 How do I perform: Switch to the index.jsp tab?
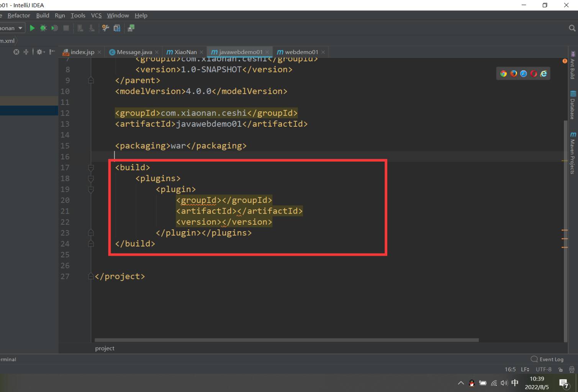(x=82, y=52)
